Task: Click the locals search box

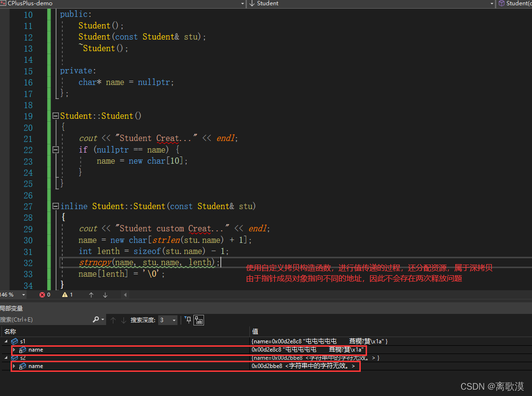Action: (45, 320)
